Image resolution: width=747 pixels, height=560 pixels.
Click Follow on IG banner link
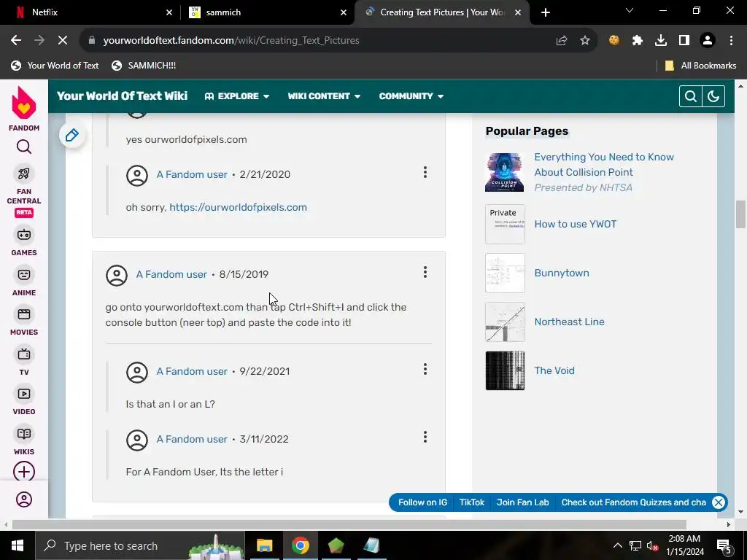(x=422, y=502)
